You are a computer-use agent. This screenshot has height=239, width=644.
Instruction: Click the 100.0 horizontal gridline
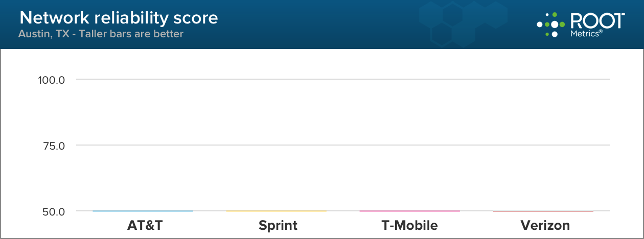[342, 79]
